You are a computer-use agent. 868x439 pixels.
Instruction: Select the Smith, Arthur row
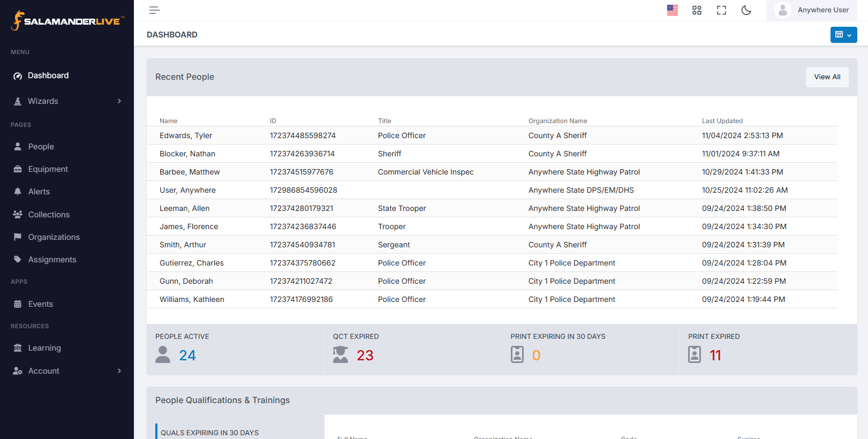click(x=492, y=245)
